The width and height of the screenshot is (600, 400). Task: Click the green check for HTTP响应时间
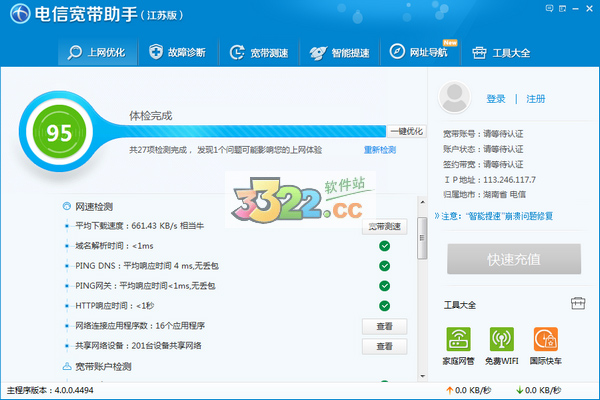pos(385,306)
